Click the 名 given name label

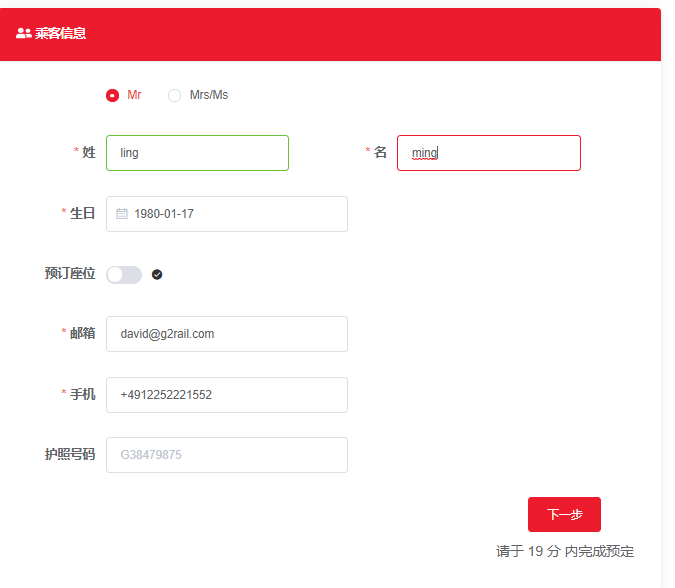click(x=380, y=152)
